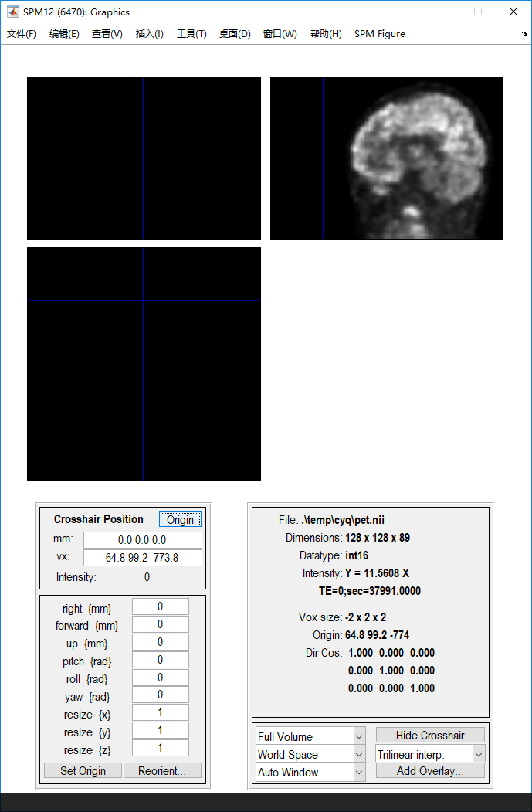Click the resize {x} input field
This screenshot has height=812, width=532.
click(161, 712)
